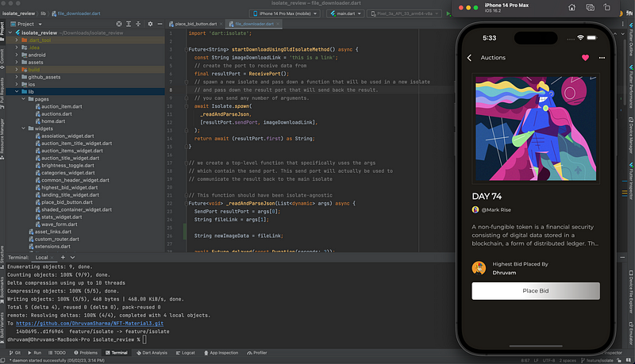The width and height of the screenshot is (635, 364).
Task: Collapse the widgets folder
Action: 23,128
